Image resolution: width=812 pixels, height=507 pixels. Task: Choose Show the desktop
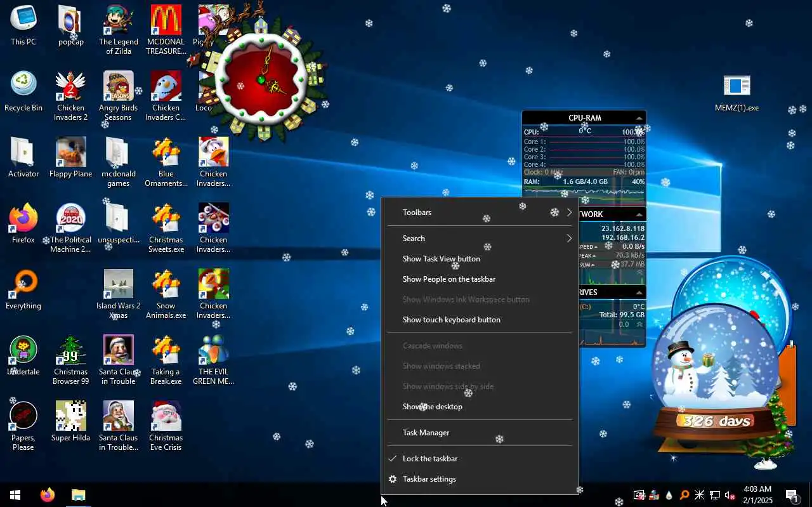coord(480,407)
